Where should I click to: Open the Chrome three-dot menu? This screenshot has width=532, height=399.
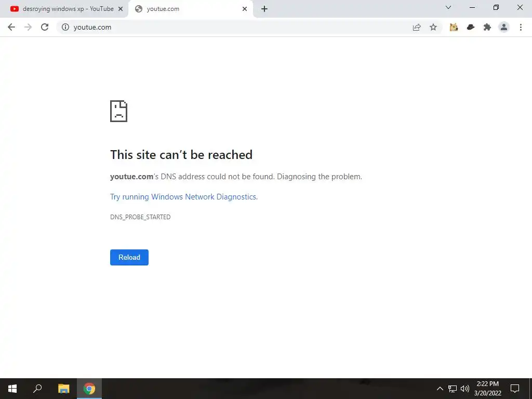(x=521, y=27)
